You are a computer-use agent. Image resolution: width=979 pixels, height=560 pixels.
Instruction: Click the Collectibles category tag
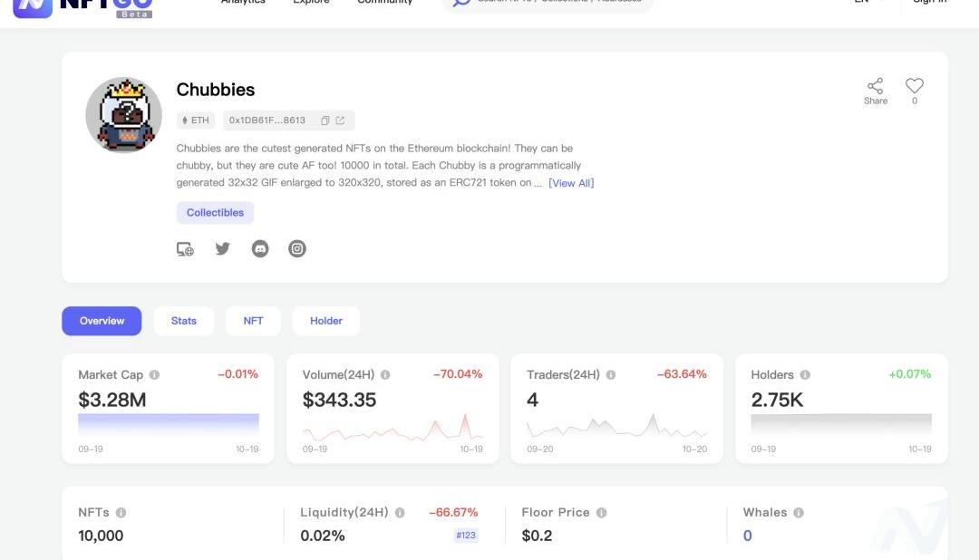[x=215, y=213]
